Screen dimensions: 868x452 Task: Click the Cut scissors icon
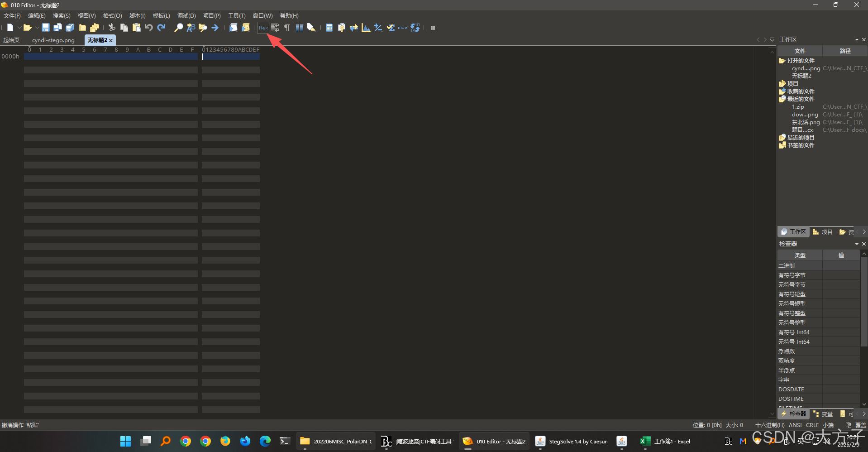112,28
